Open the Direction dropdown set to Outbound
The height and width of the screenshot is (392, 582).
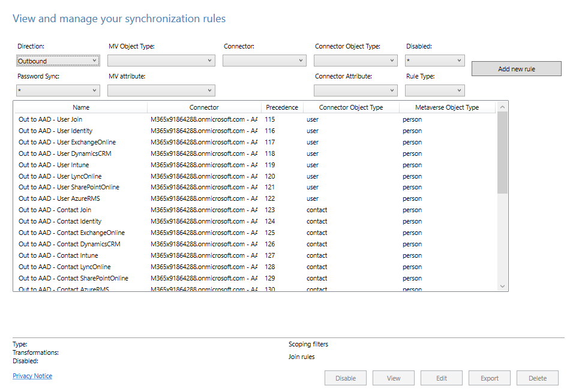(58, 61)
